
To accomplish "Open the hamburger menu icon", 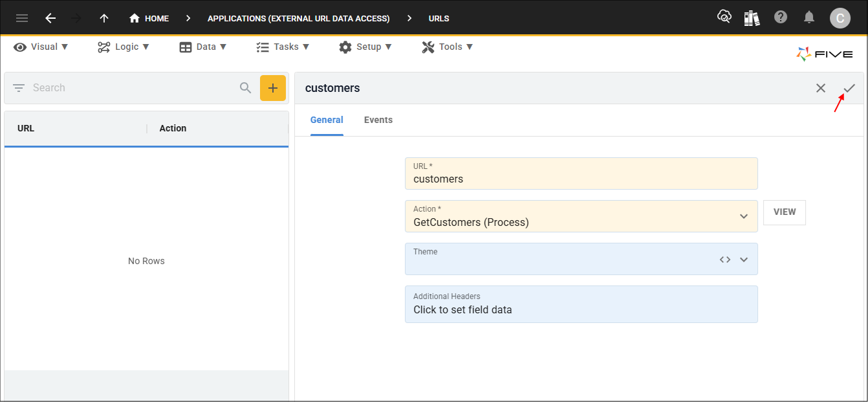I will (x=22, y=18).
